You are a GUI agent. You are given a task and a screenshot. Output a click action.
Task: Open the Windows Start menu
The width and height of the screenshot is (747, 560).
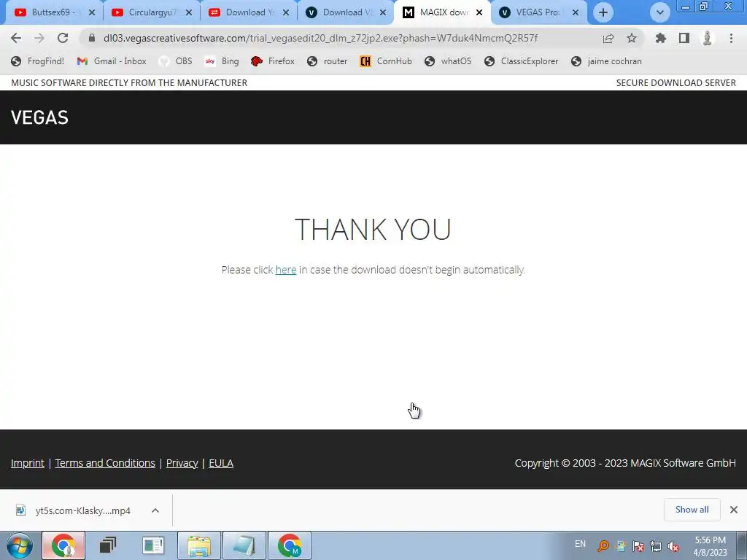click(x=20, y=545)
